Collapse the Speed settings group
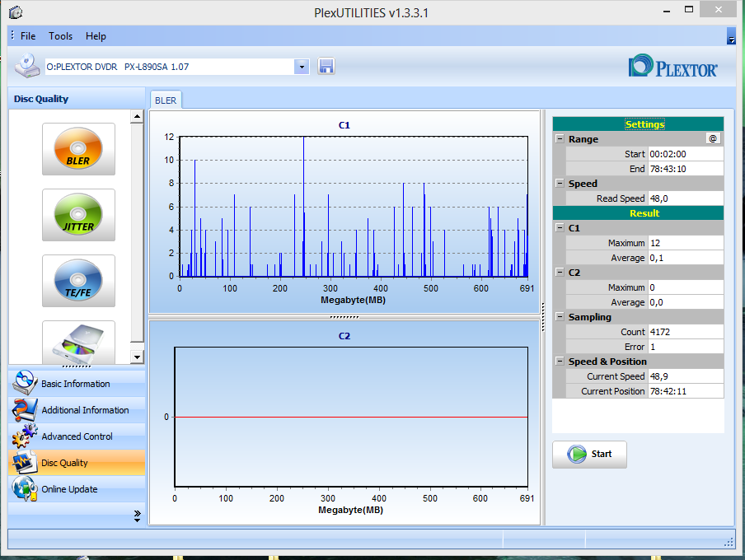745x560 pixels. pyautogui.click(x=560, y=184)
